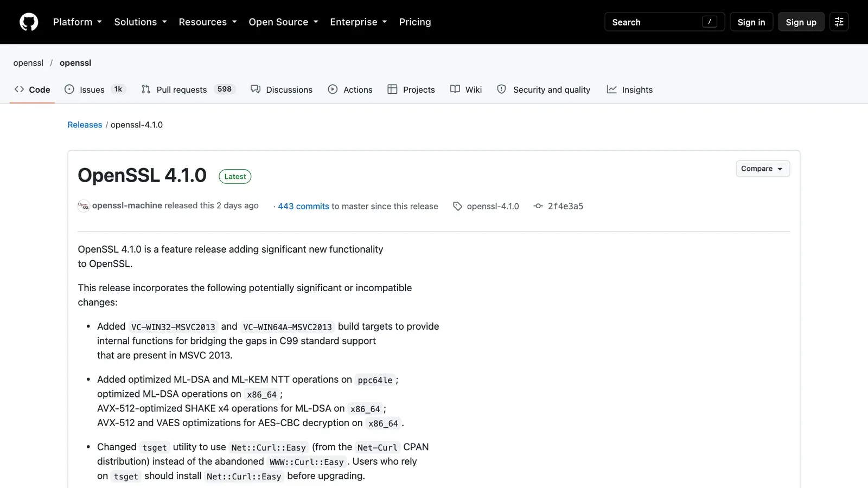Click the Issues count badge 1k

[x=118, y=89]
